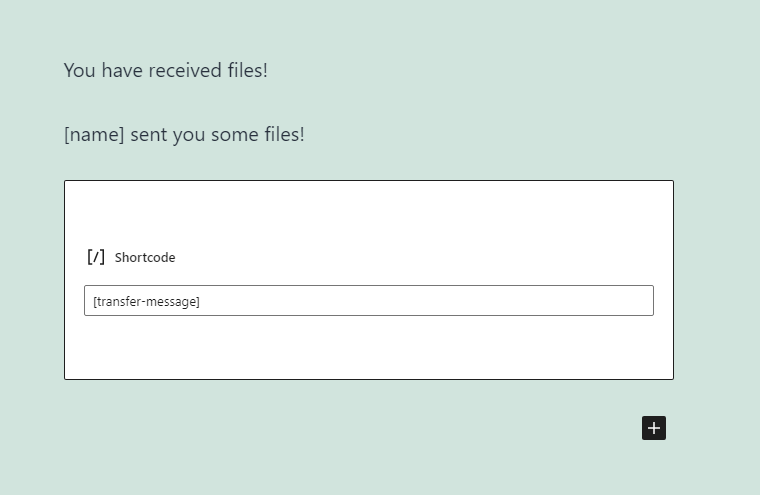Click empty white area above the Shortcode label
This screenshot has height=495, width=760.
coord(369,213)
